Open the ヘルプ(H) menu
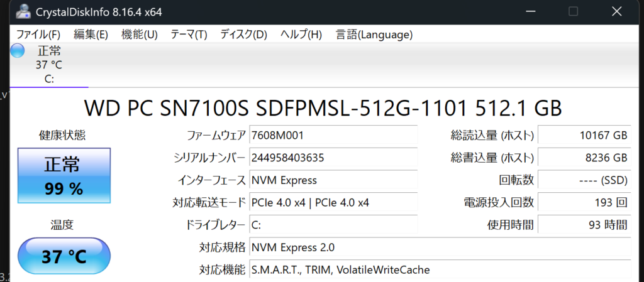Viewport: 644px width, 282px height. click(x=301, y=34)
